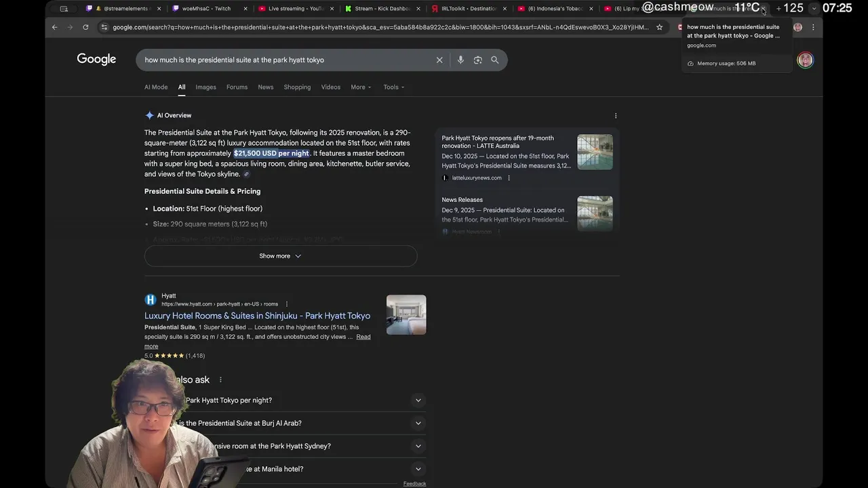Switch to Indonesia's Tobacco tab
The image size is (868, 488).
click(x=554, y=9)
